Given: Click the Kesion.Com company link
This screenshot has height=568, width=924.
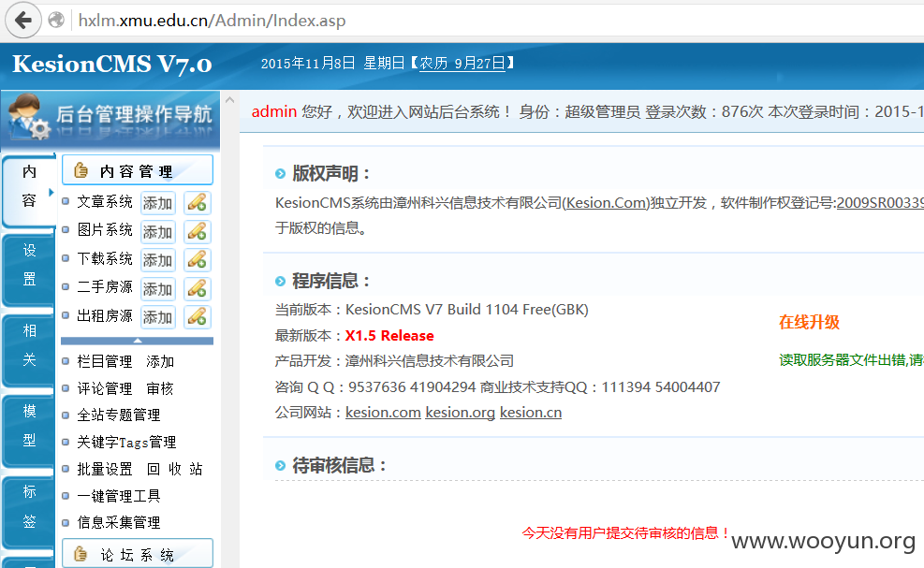Looking at the screenshot, I should click(607, 203).
